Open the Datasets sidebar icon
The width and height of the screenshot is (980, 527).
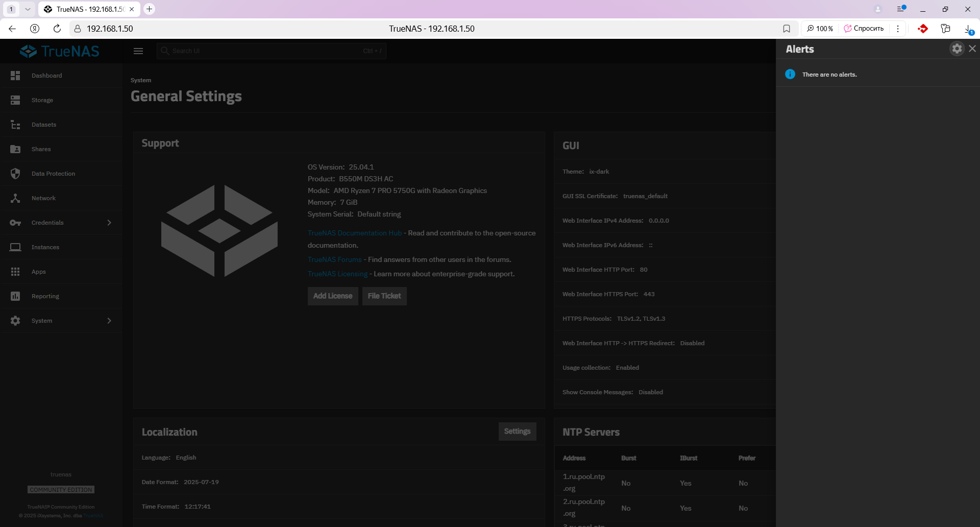pos(15,125)
